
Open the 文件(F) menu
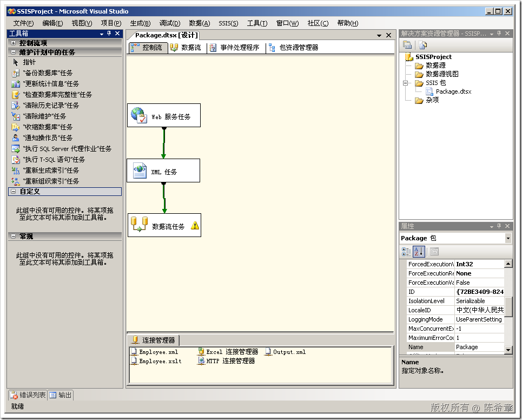click(23, 23)
